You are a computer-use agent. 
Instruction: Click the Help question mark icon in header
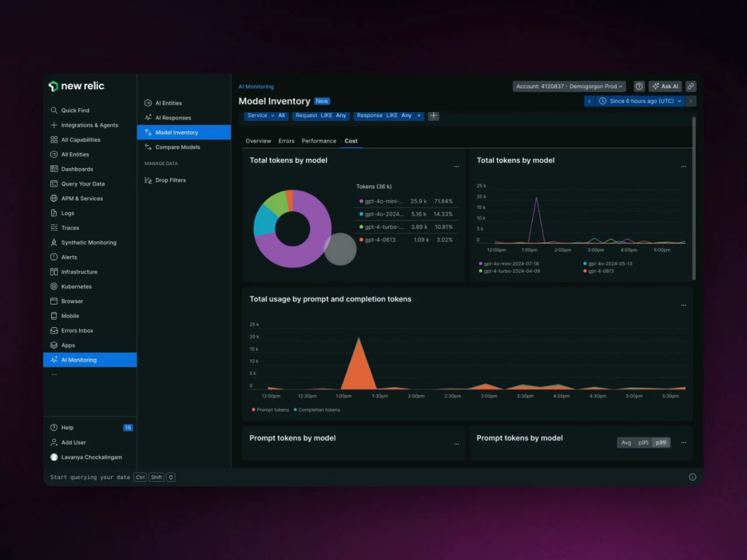coord(639,86)
